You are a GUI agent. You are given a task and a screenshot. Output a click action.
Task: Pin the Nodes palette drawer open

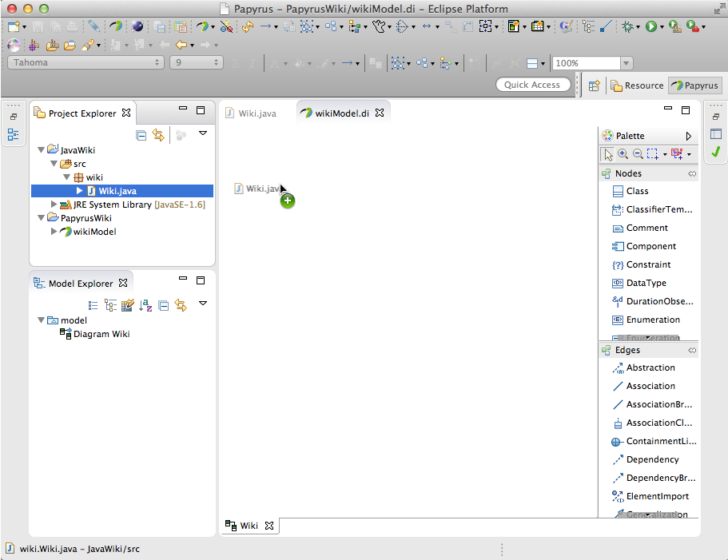[x=692, y=173]
